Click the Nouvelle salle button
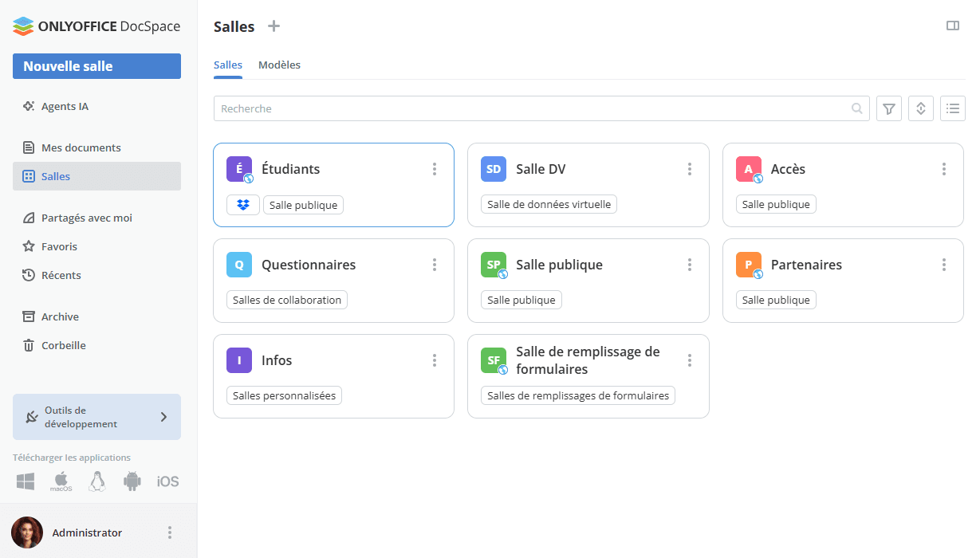Viewport: 980px width, 558px height. (x=96, y=66)
